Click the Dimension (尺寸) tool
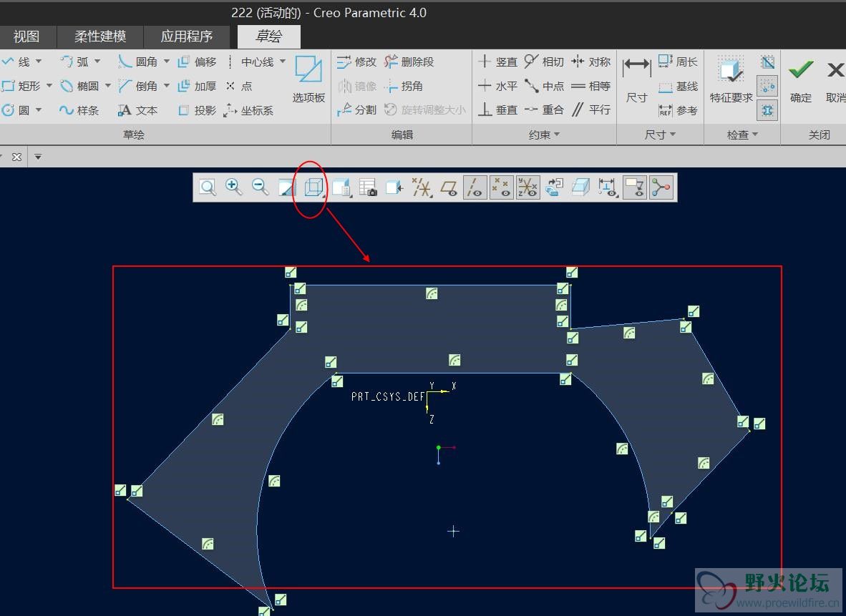 637,80
